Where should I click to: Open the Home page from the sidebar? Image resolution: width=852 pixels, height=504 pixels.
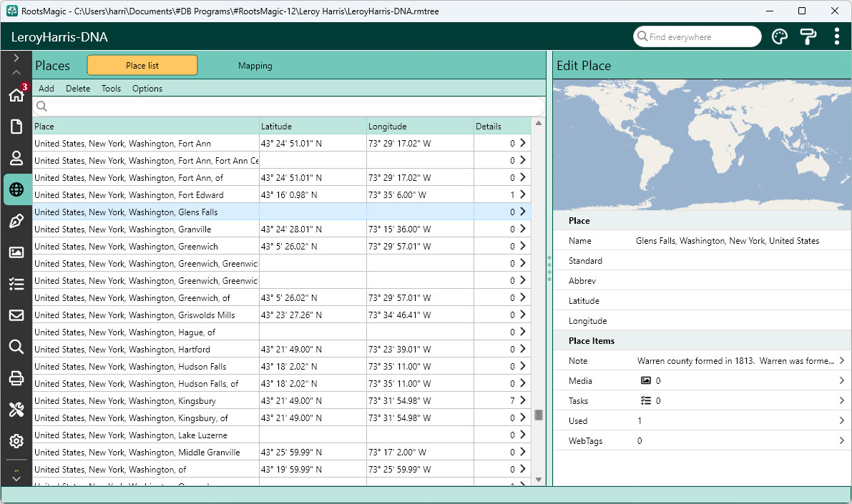(x=16, y=94)
